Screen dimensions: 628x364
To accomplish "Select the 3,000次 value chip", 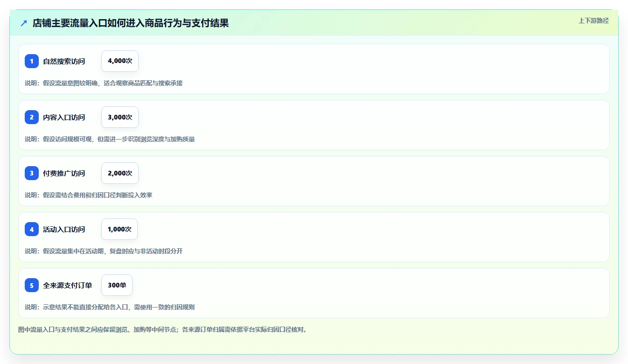I will tap(120, 117).
